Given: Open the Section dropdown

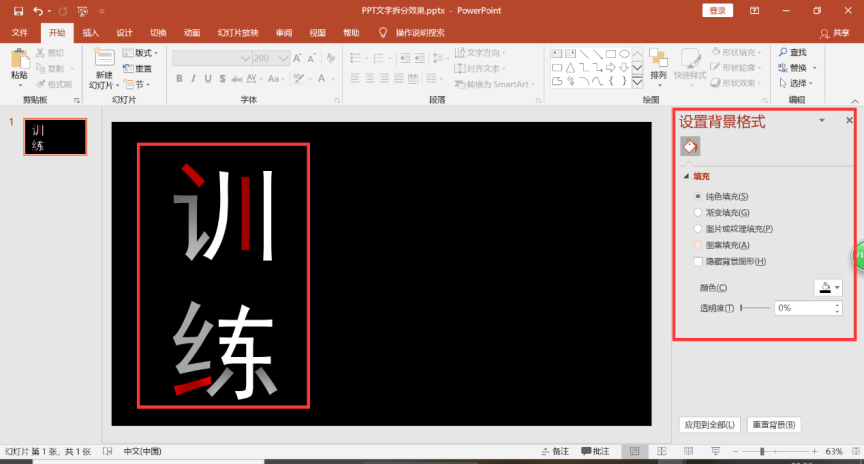Looking at the screenshot, I should (x=137, y=84).
